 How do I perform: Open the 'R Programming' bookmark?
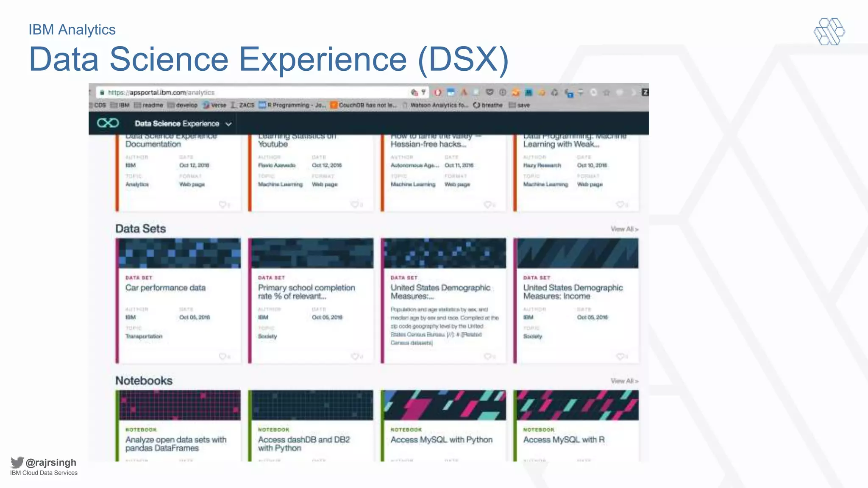[x=292, y=105]
